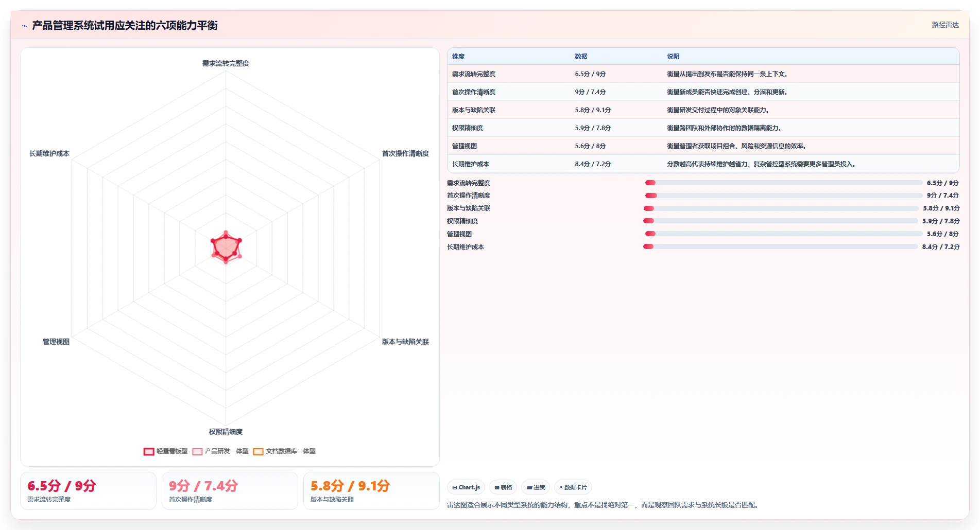The image size is (980, 530).
Task: Click the table cell value 5.9分 / 7.8分
Action: (593, 128)
